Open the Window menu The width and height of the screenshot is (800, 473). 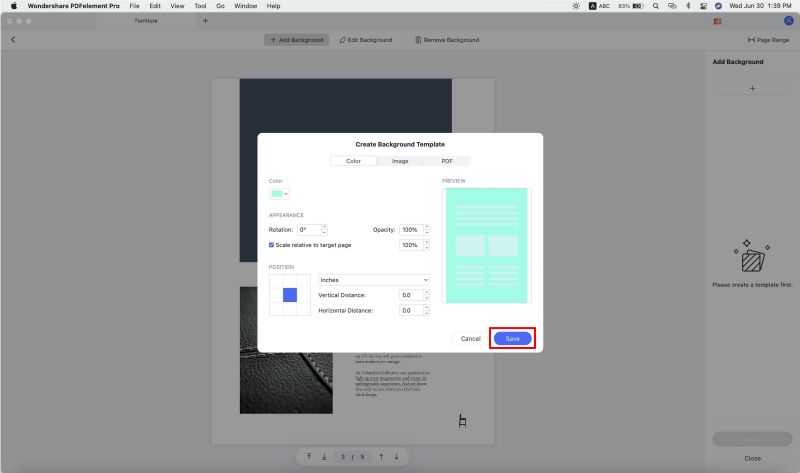245,6
